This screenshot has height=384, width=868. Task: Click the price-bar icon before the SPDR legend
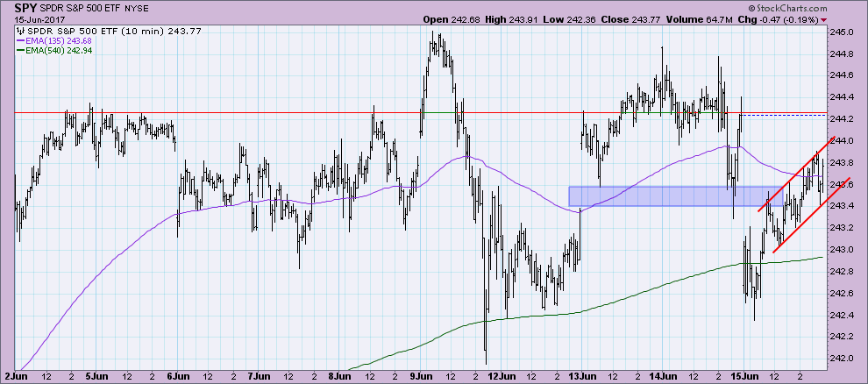tap(18, 32)
